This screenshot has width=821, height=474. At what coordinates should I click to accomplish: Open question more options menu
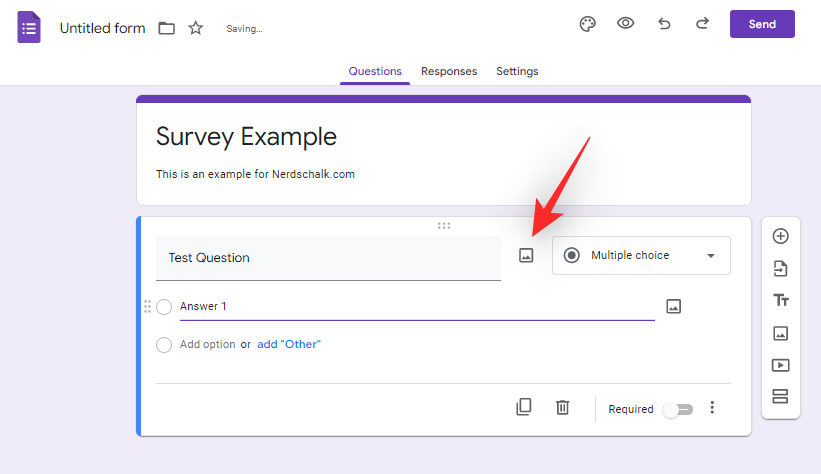(712, 408)
